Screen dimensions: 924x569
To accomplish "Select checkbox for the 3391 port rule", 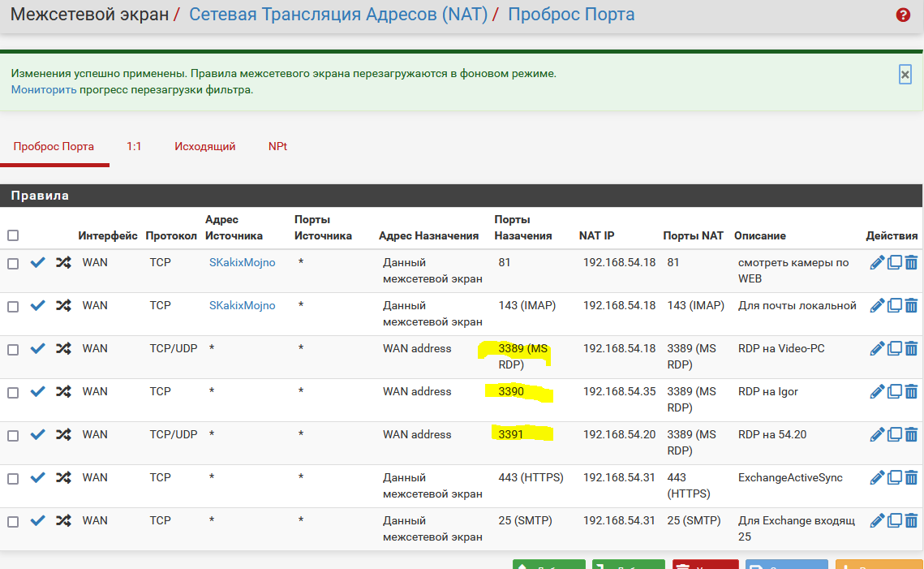I will tap(13, 435).
